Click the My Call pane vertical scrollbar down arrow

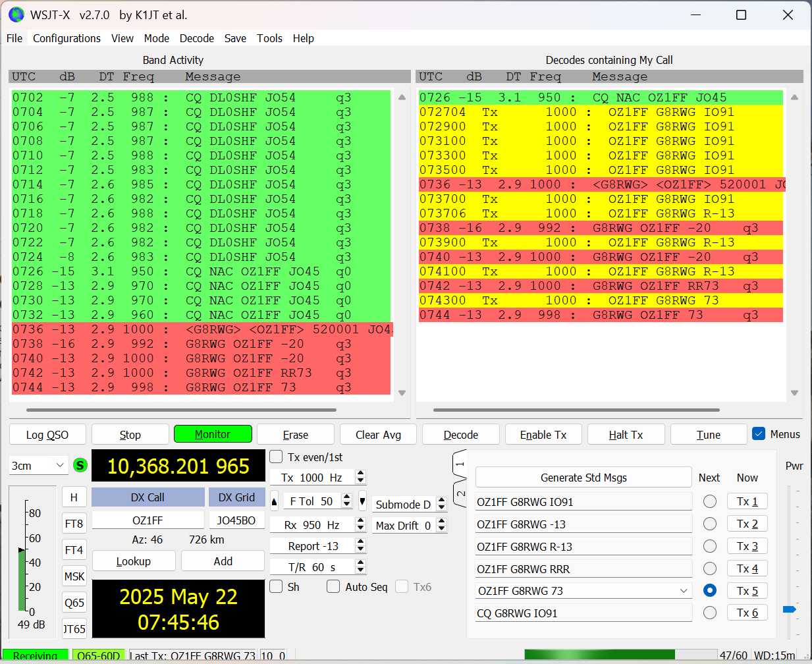coord(795,393)
